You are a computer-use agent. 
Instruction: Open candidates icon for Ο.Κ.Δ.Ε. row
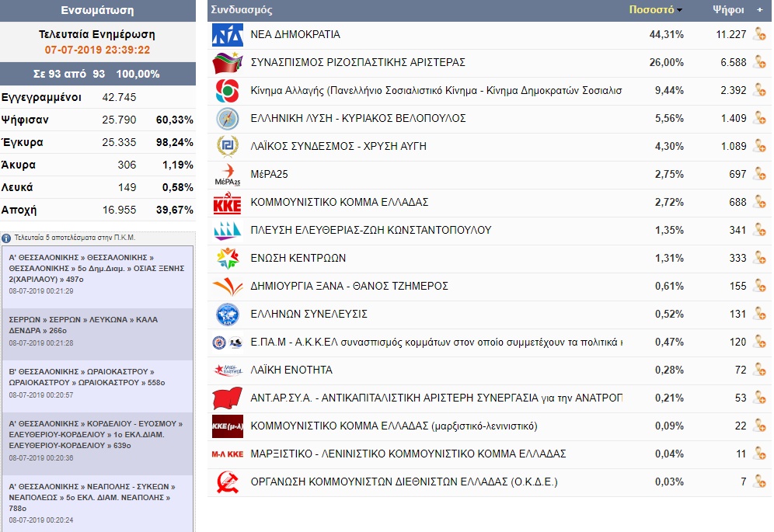[759, 482]
